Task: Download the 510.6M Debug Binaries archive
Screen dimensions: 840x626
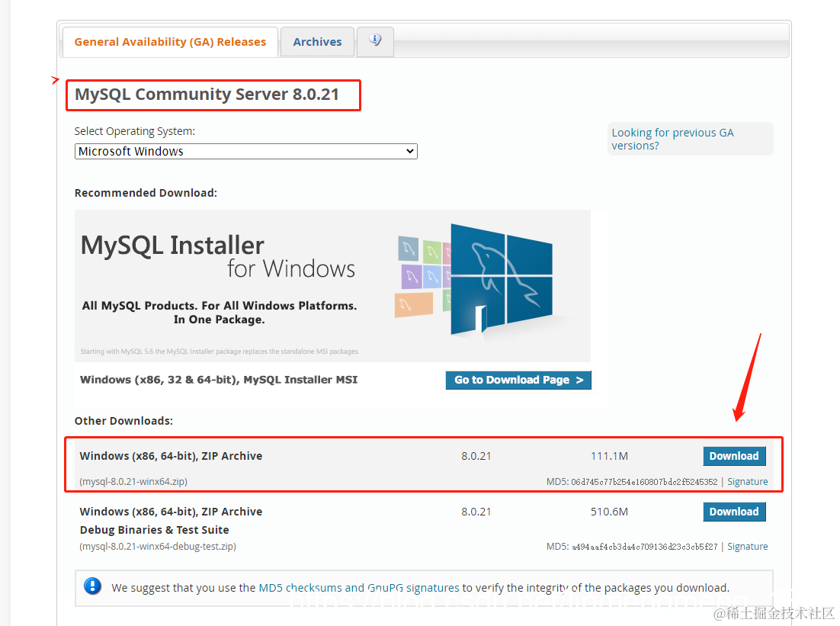Action: pyautogui.click(x=734, y=512)
